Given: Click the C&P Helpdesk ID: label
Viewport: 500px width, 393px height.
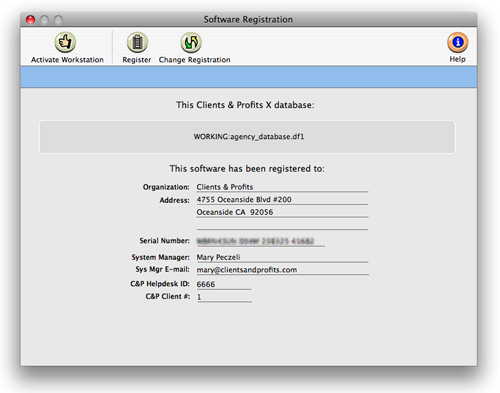Looking at the screenshot, I should click(160, 284).
